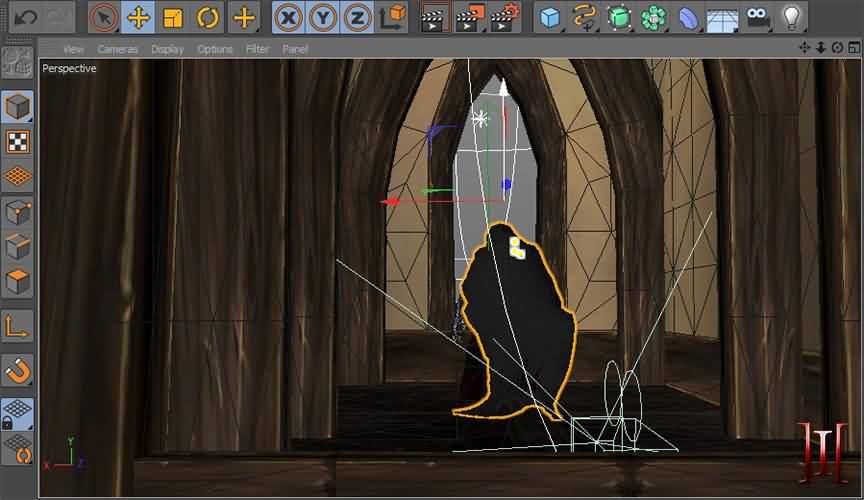Click the Perspective viewport label
864x500 pixels.
tap(69, 68)
